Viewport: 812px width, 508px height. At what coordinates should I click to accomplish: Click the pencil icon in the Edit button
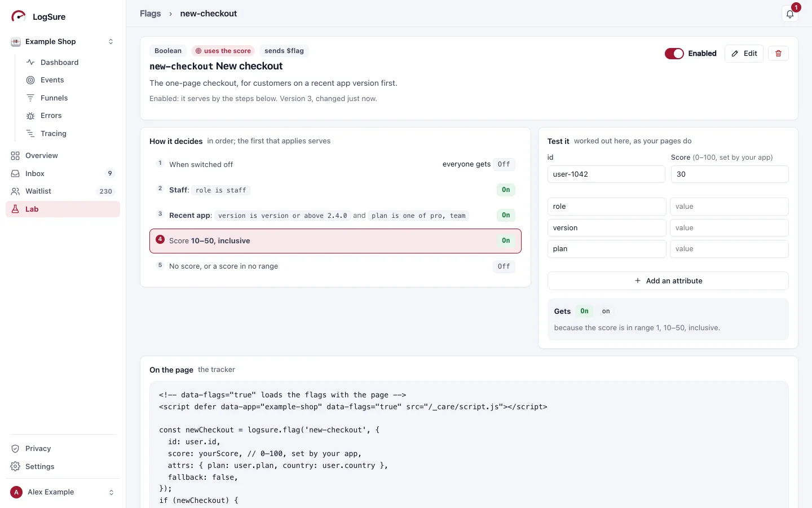735,54
